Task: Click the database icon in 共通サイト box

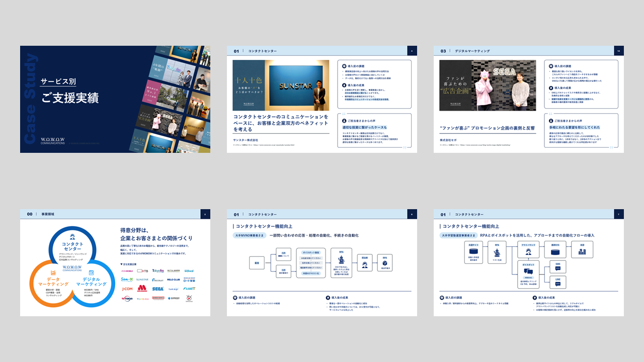Action: (473, 251)
